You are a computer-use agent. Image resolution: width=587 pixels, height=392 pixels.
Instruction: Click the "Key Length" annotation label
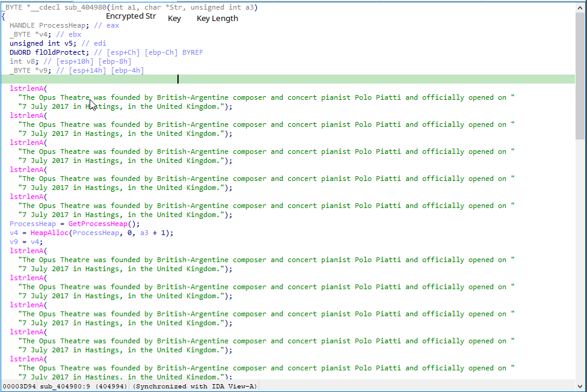[x=217, y=19]
